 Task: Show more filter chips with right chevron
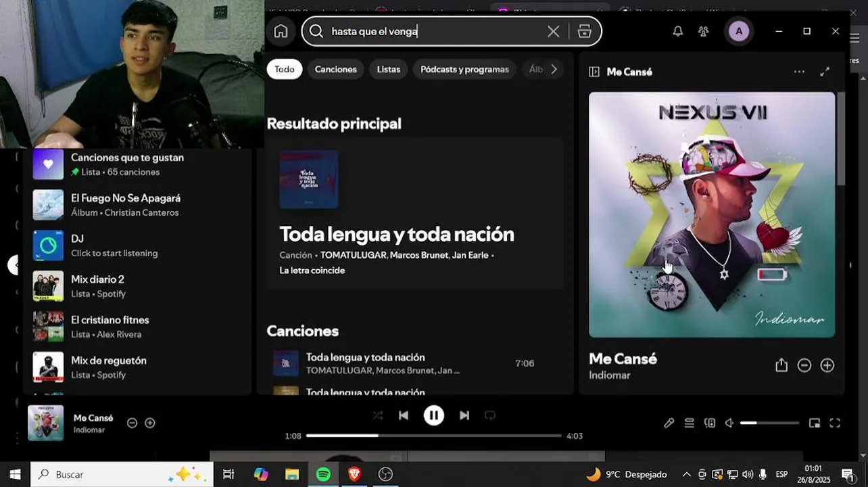pos(554,69)
